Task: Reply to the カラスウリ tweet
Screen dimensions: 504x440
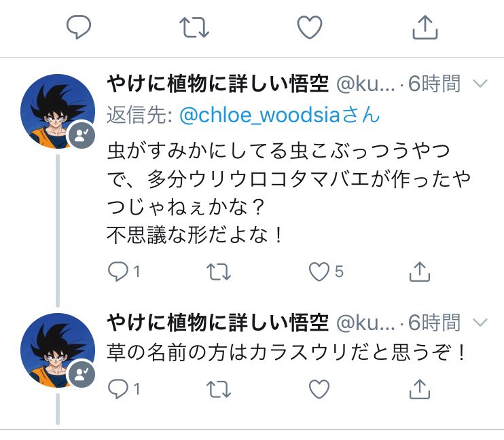Action: 118,389
